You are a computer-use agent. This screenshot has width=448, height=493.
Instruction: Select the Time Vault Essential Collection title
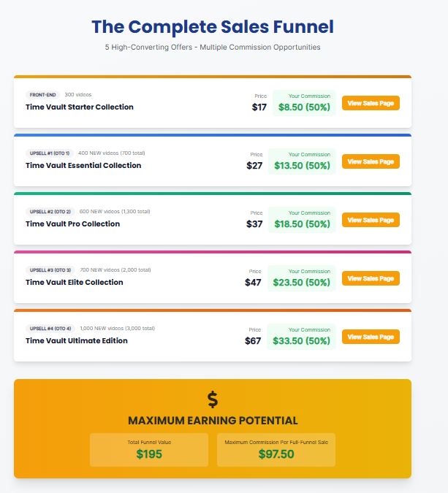click(83, 166)
